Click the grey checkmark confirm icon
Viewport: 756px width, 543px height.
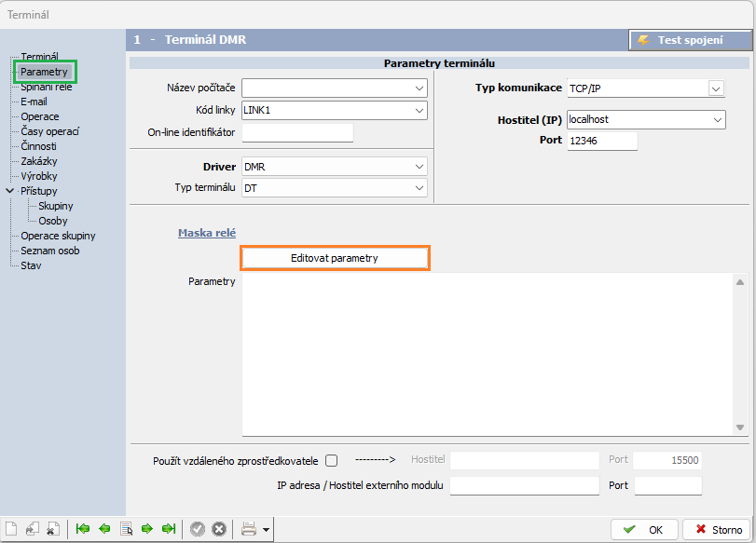point(197,529)
